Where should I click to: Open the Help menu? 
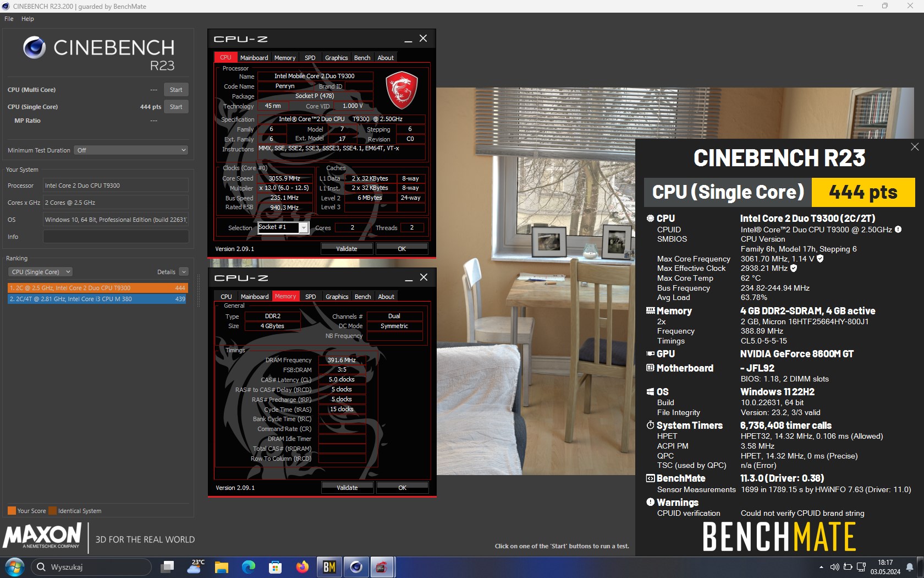click(x=28, y=19)
